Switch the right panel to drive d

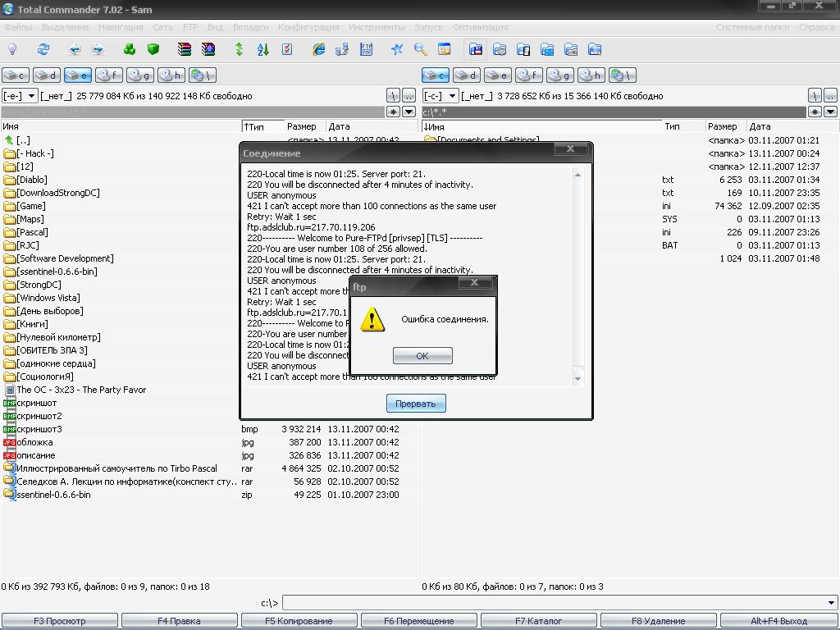[467, 75]
